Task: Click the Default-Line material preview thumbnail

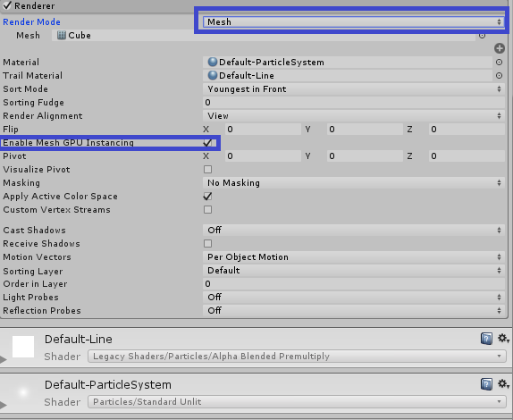Action: tap(23, 347)
